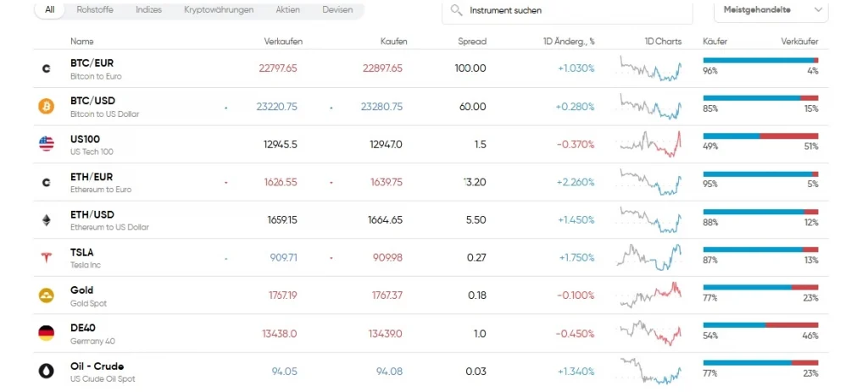
Task: Sort by the 1D Änderg., % column header
Action: pos(569,41)
